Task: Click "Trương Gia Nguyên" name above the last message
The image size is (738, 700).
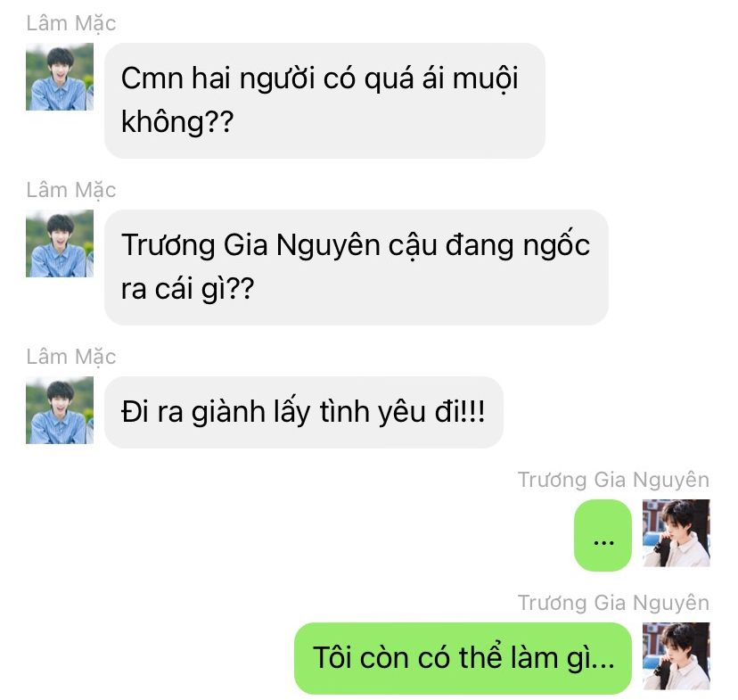Action: pos(614,603)
